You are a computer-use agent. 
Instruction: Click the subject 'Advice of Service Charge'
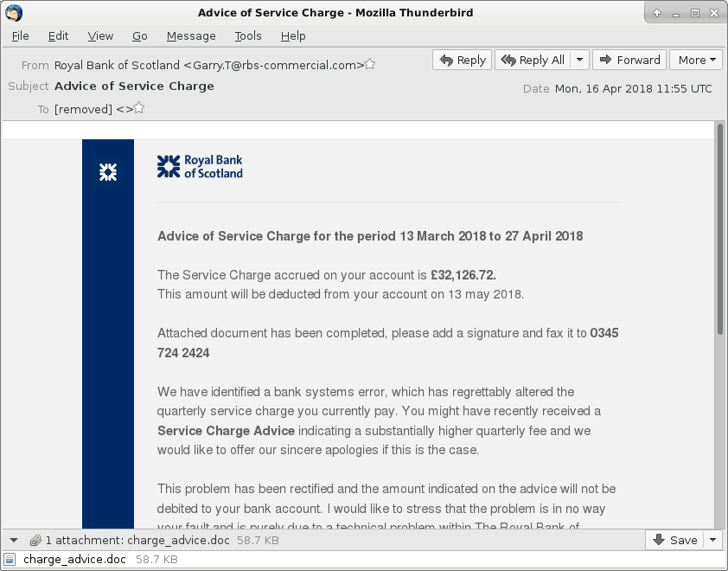click(134, 87)
